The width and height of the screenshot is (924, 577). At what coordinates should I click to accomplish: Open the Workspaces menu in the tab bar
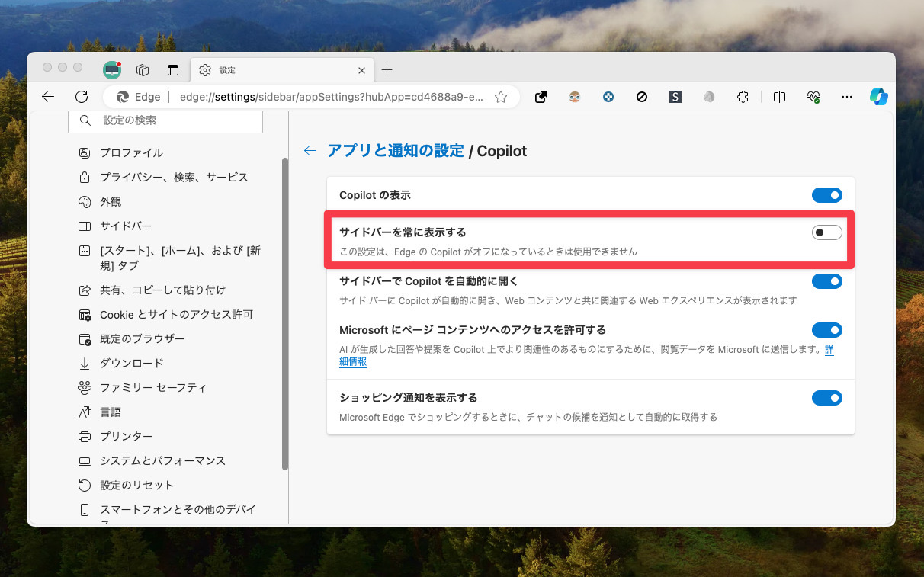pyautogui.click(x=143, y=69)
